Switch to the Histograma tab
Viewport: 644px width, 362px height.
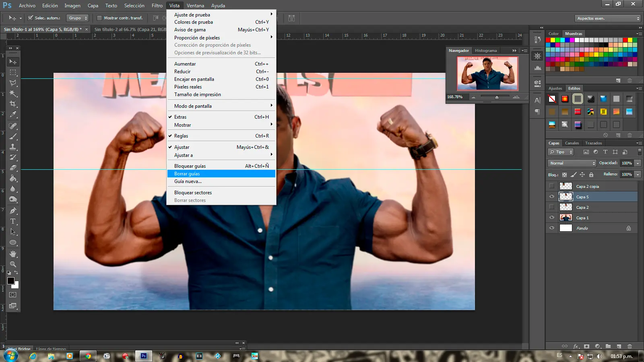pyautogui.click(x=486, y=51)
